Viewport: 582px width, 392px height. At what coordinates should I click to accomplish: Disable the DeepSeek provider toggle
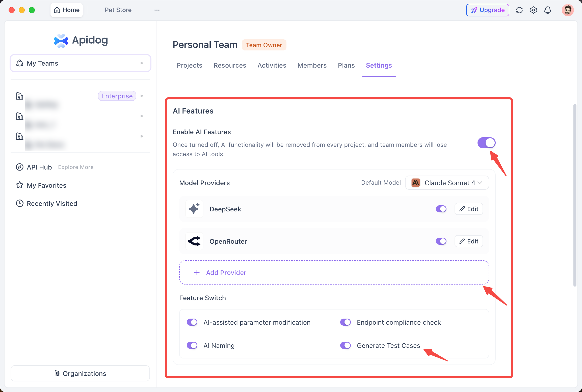click(x=441, y=209)
